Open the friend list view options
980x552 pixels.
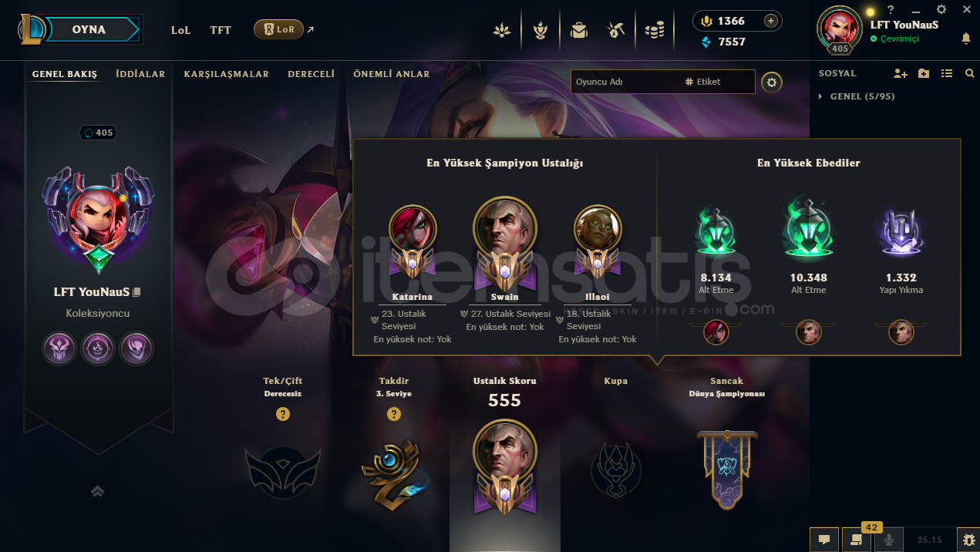pyautogui.click(x=947, y=73)
